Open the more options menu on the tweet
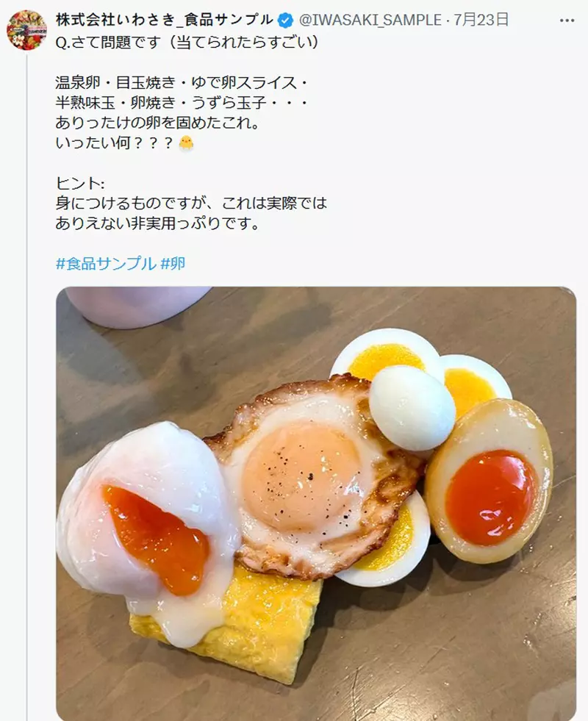 click(568, 21)
